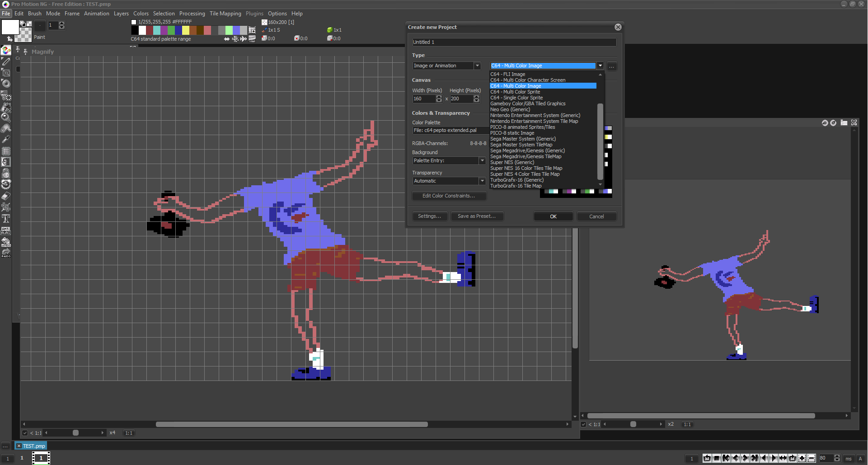Screen dimensions: 868x465
Task: Select frame 1 thumbnail in timeline
Action: tap(41, 458)
